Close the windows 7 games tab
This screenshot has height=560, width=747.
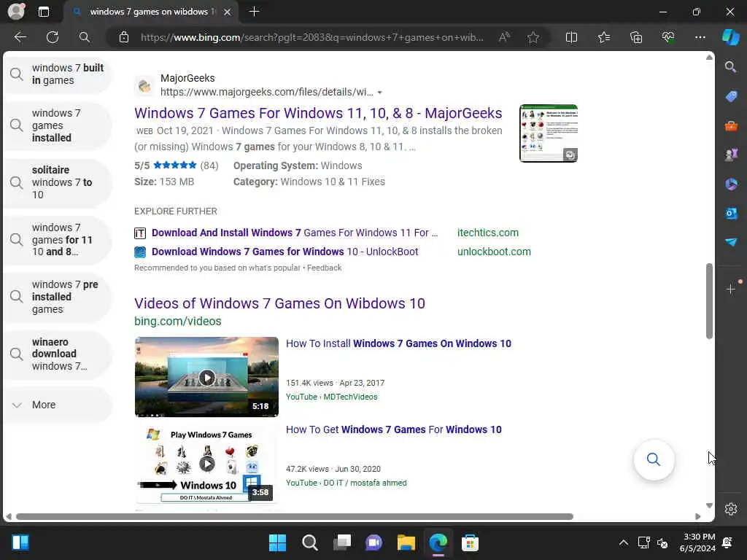pyautogui.click(x=228, y=12)
